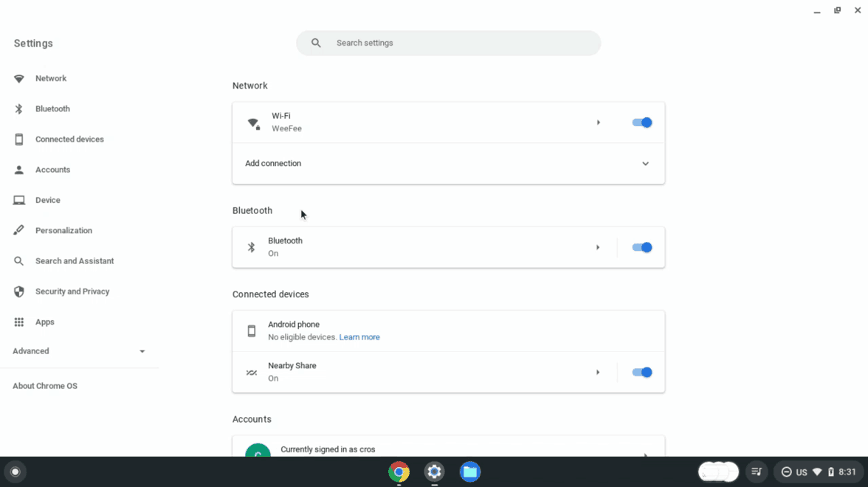Viewport: 868px width, 487px height.
Task: Click inside the Search settings field
Action: [448, 43]
